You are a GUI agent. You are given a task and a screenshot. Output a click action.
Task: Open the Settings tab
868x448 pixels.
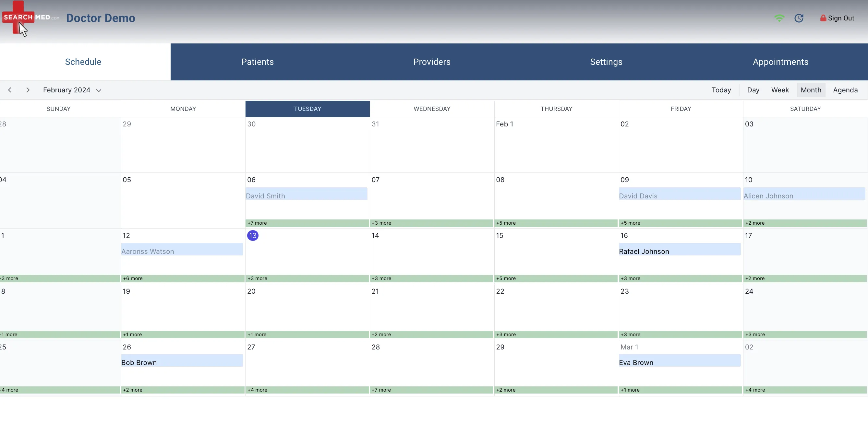pyautogui.click(x=606, y=62)
